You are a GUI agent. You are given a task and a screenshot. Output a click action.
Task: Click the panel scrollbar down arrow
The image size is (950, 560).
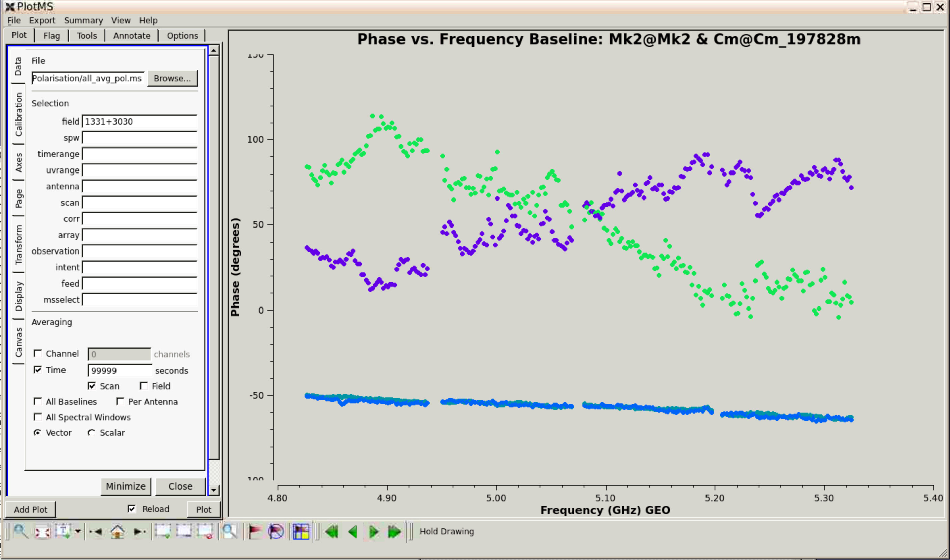click(214, 490)
